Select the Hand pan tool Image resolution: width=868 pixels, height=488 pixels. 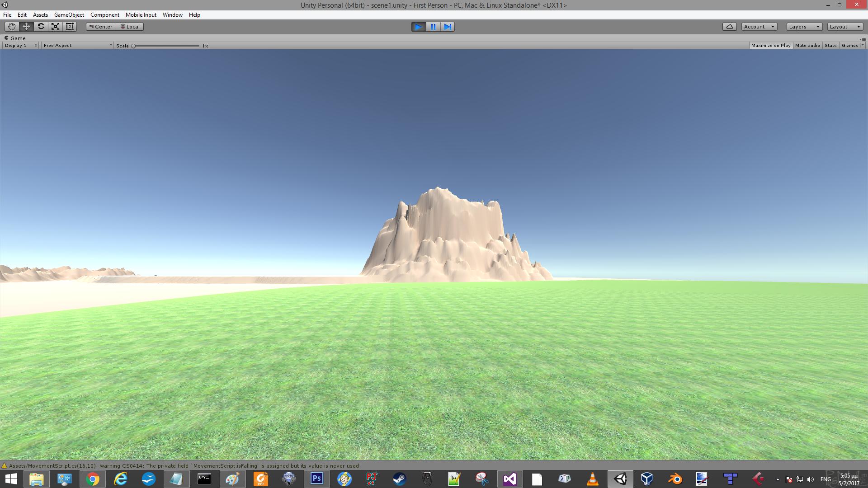tap(11, 26)
